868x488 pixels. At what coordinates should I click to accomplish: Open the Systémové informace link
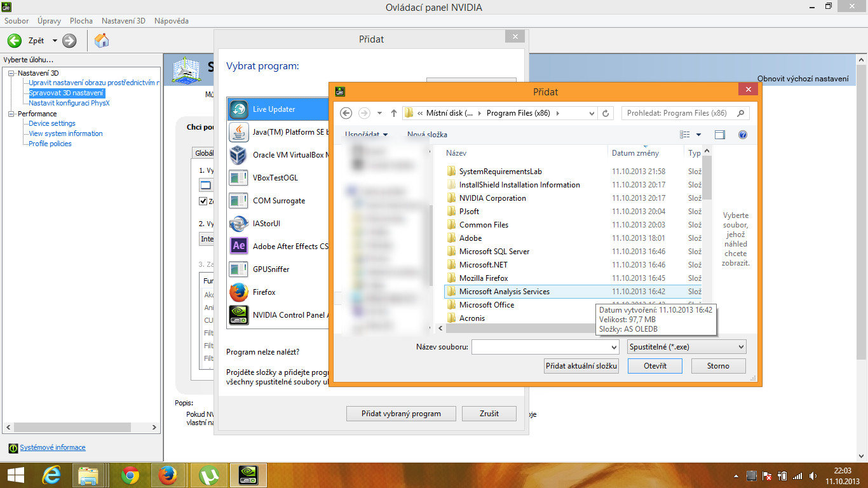(x=53, y=447)
